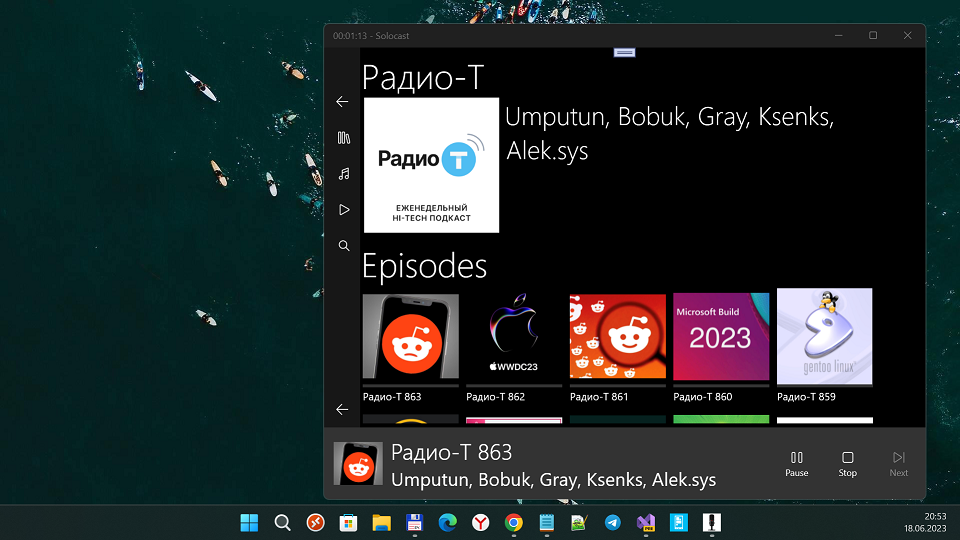Image resolution: width=960 pixels, height=540 pixels.
Task: Open the library icon in the Solocast sidebar
Action: coord(343,138)
